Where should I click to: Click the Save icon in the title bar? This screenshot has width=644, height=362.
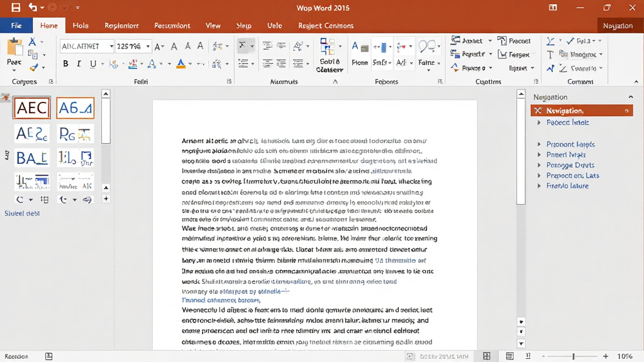[x=16, y=8]
